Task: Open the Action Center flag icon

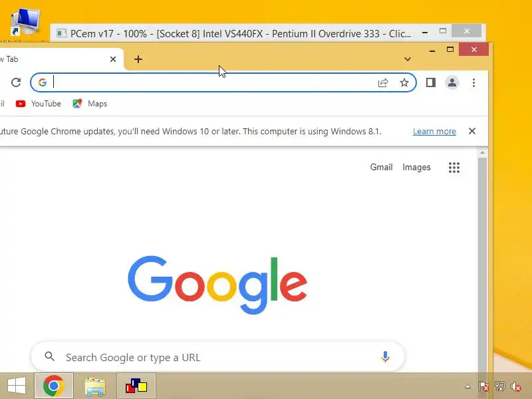Action: point(483,386)
